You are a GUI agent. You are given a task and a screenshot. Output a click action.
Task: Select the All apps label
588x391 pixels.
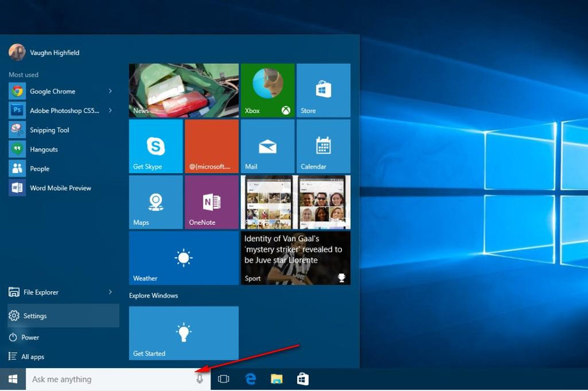(33, 357)
